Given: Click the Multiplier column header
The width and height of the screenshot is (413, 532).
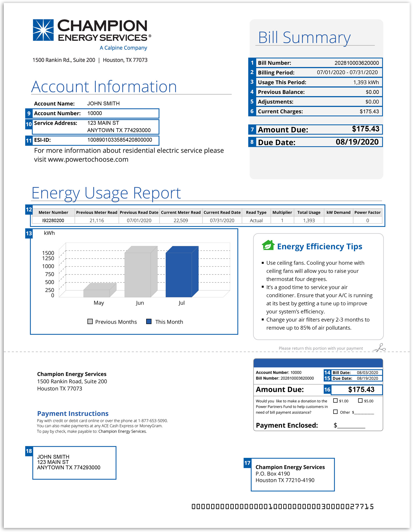Looking at the screenshot, I should coord(282,212).
